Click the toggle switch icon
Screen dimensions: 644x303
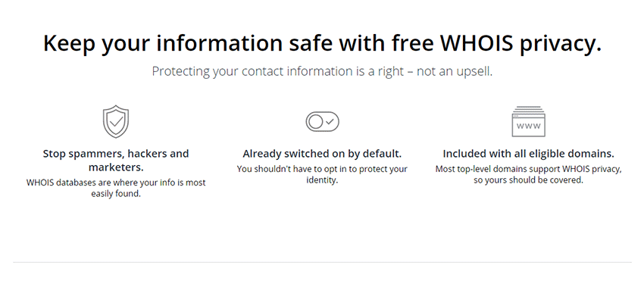pos(322,121)
